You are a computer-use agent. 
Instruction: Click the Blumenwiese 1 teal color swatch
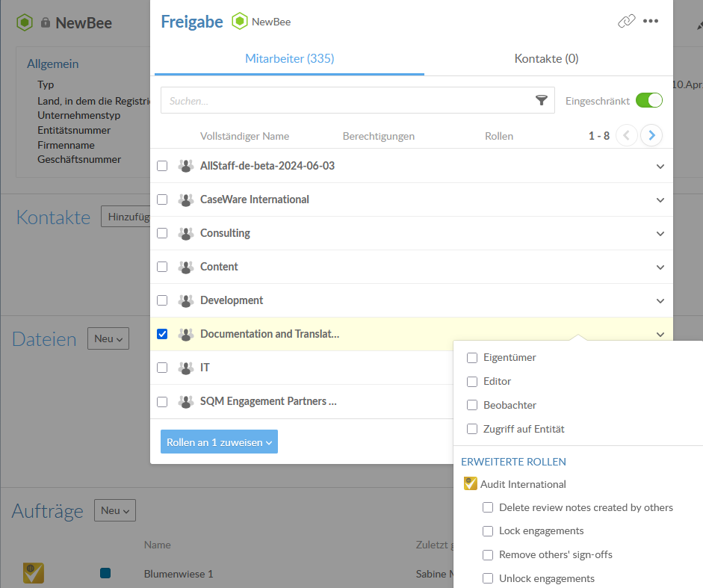tap(105, 573)
